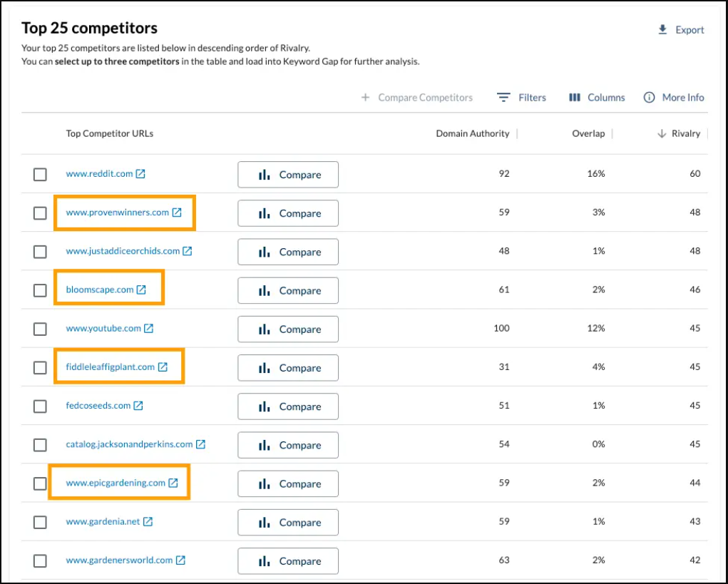Select the bloomscape.com checkbox
This screenshot has width=728, height=584.
40,291
